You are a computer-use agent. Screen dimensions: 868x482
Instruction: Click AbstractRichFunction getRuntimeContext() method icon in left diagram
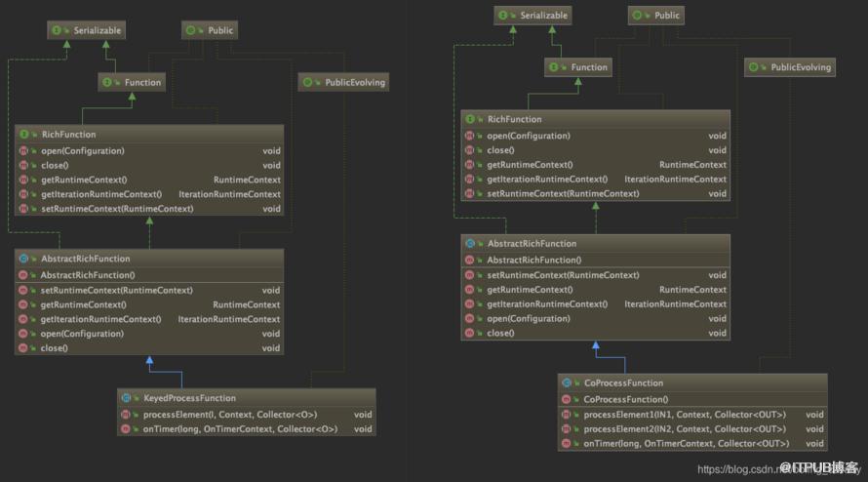23,304
